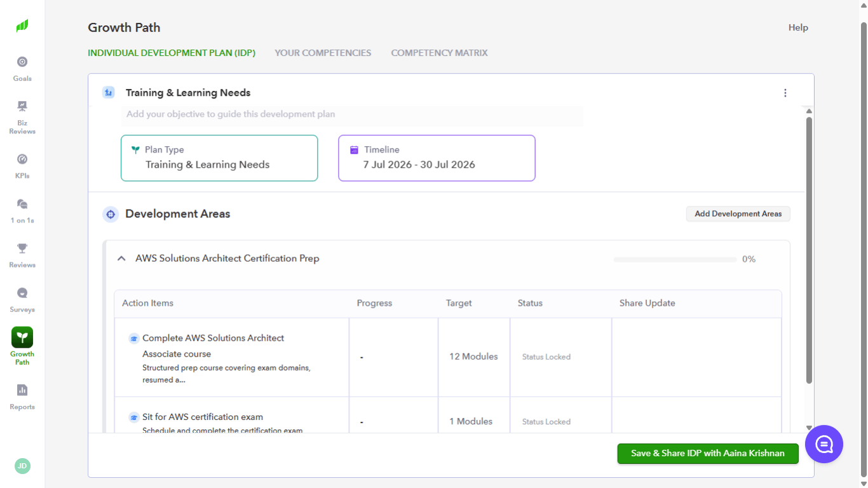
Task: Collapse AWS Solutions Architect Certification Prep section
Action: [x=121, y=259]
